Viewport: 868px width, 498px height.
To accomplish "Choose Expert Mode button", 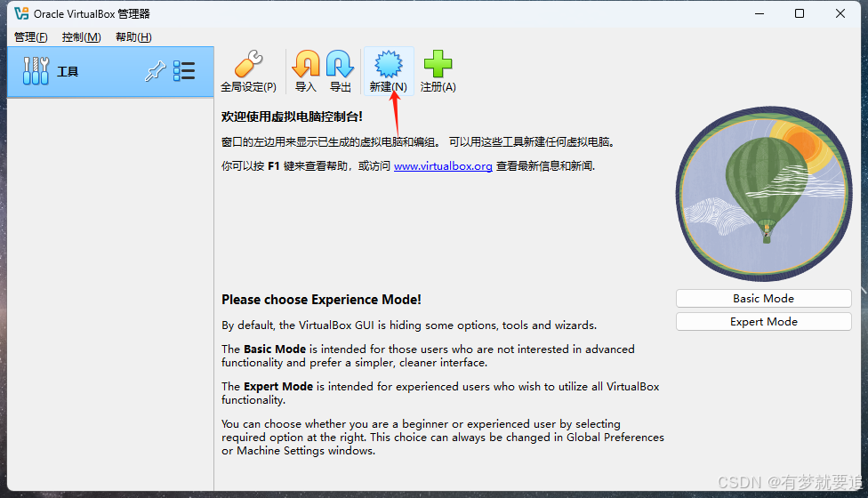I will [x=763, y=322].
